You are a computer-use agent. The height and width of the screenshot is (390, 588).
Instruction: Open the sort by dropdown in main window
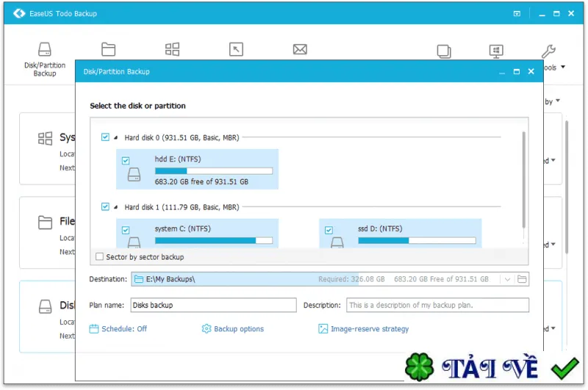pyautogui.click(x=553, y=101)
